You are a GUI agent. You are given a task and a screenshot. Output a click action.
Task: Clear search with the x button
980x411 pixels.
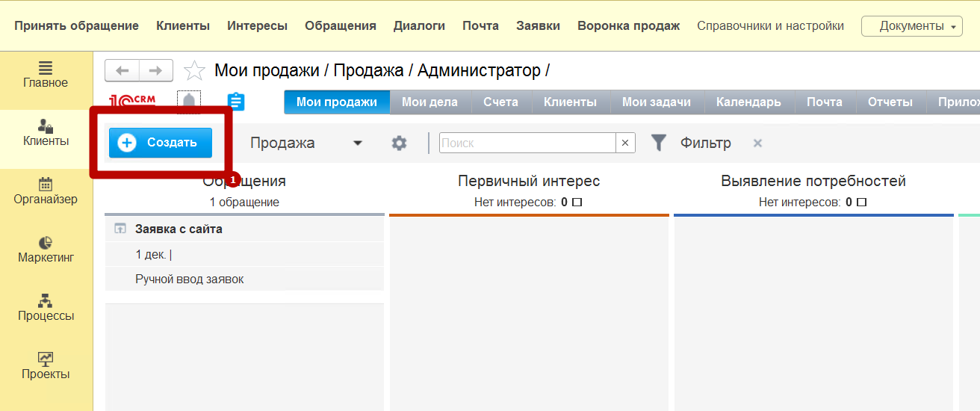pyautogui.click(x=625, y=143)
